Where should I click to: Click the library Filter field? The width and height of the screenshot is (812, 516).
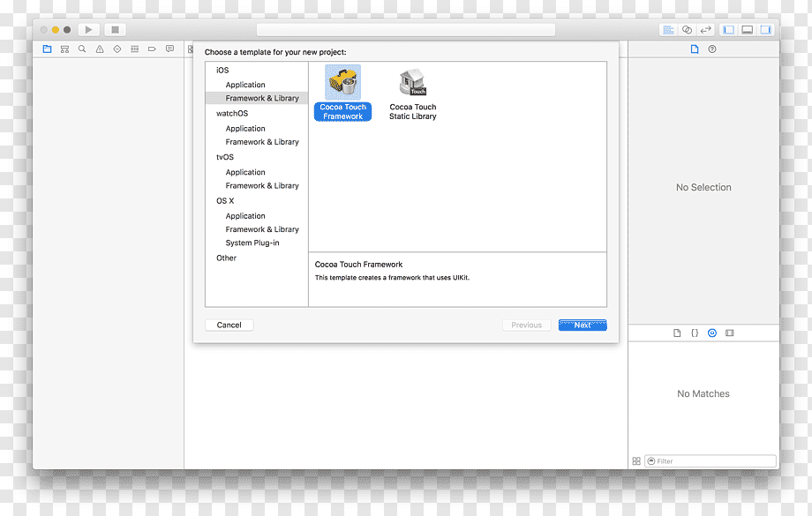pyautogui.click(x=710, y=461)
